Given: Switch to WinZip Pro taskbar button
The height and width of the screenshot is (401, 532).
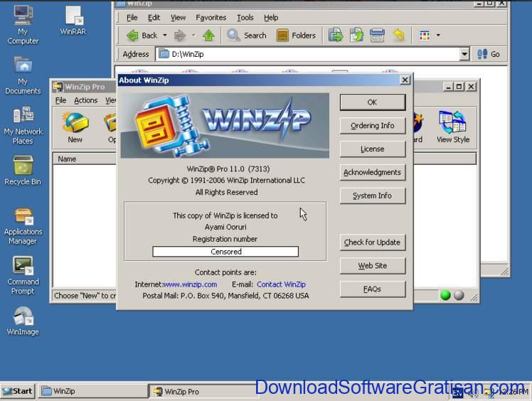Looking at the screenshot, I should coord(202,391).
